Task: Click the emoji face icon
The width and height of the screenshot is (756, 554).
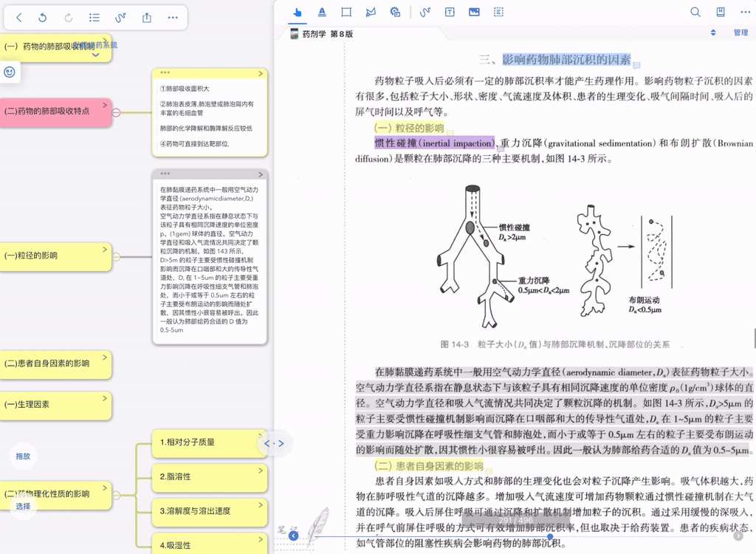Action: (x=10, y=72)
